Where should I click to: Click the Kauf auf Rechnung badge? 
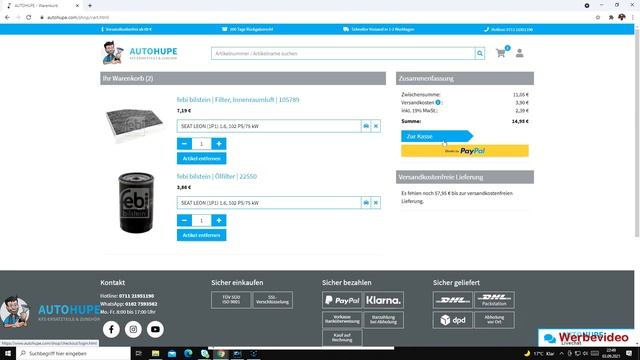coord(342,338)
